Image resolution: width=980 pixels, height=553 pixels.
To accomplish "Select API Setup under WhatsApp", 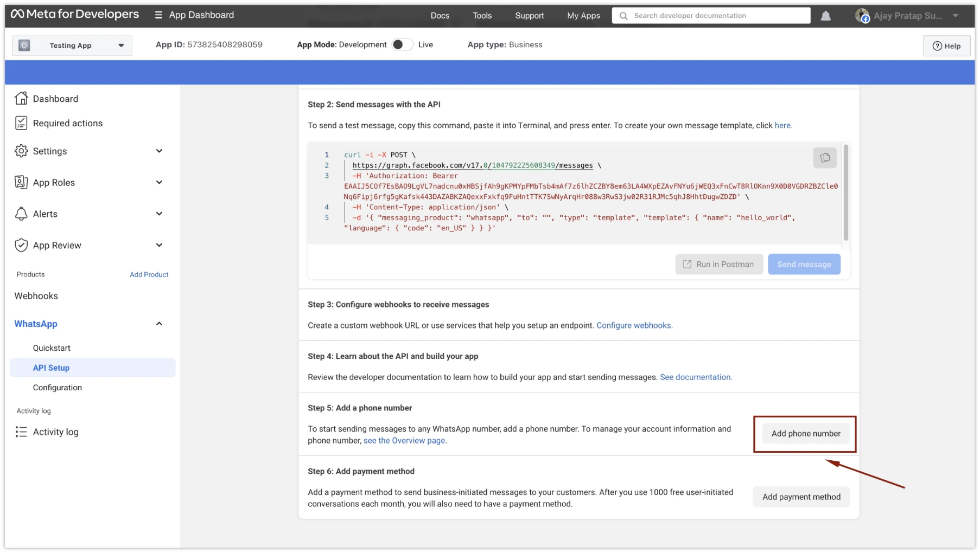I will click(93, 368).
